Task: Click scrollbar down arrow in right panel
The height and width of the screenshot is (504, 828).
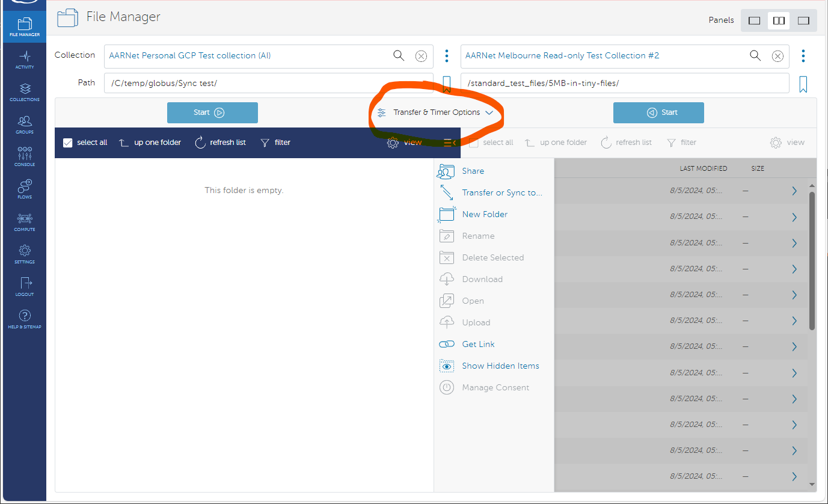Action: [812, 484]
